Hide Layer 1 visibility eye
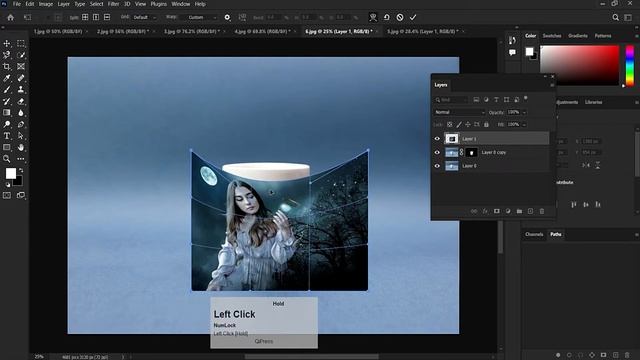This screenshot has width=640, height=360. pyautogui.click(x=437, y=139)
